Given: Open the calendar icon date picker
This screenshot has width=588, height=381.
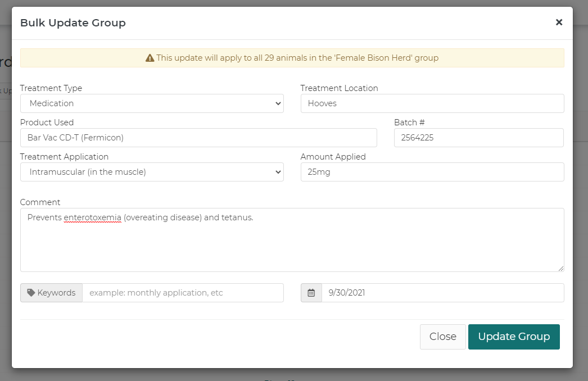Looking at the screenshot, I should pos(311,293).
